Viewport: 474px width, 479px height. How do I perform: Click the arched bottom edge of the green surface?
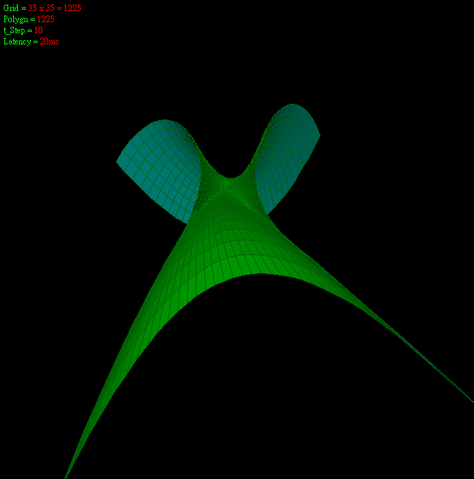point(260,274)
